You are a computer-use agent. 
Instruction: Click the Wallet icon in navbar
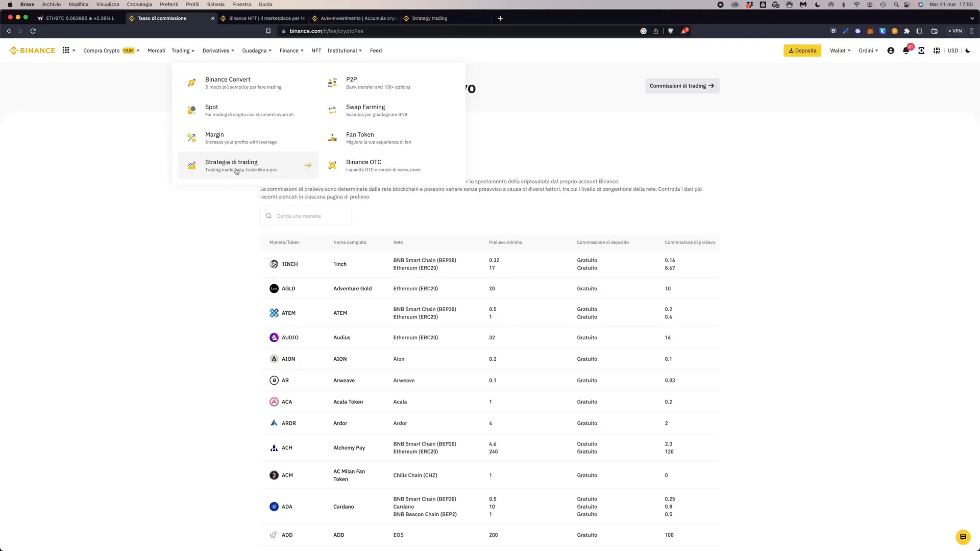(x=839, y=51)
